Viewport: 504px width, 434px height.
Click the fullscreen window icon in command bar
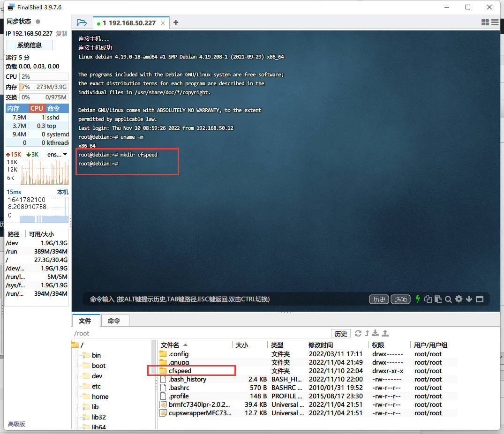point(480,299)
